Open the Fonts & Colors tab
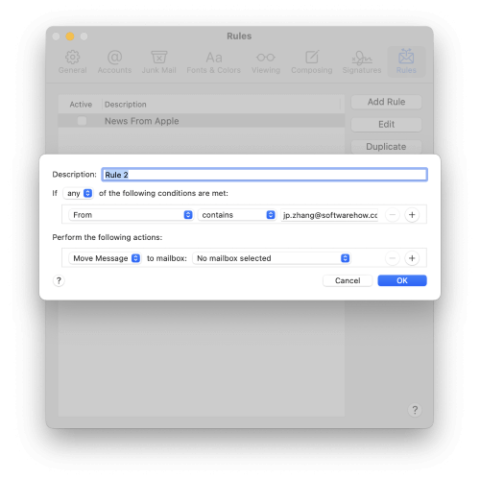480x480 pixels. (214, 62)
